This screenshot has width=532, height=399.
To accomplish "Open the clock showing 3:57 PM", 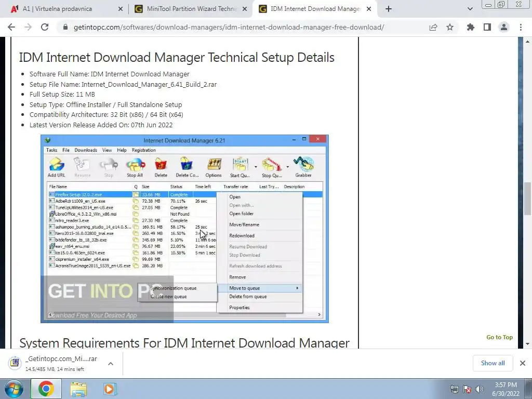I will click(x=506, y=389).
